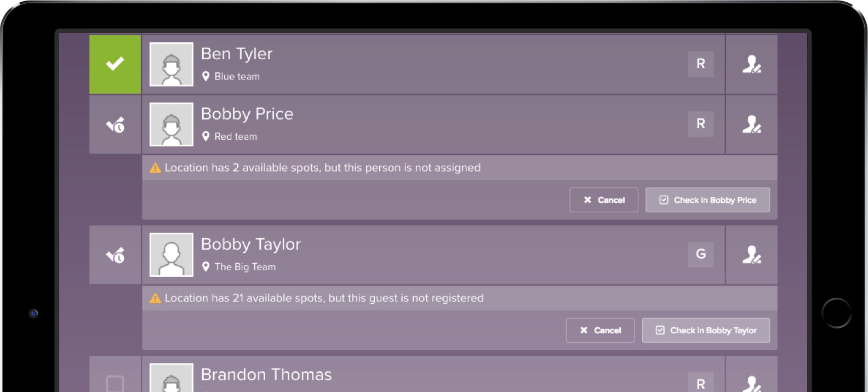Select the Bobby Price name row
The height and width of the screenshot is (392, 868).
384,124
